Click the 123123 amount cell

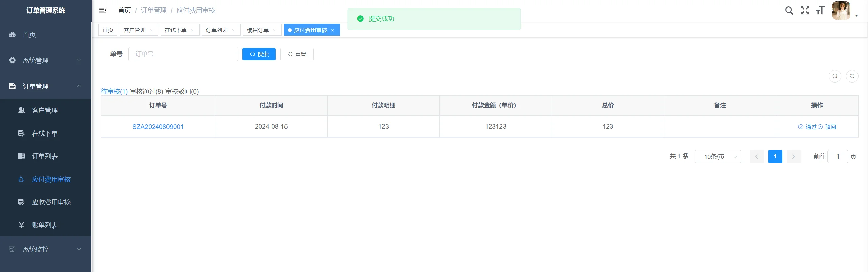click(495, 126)
